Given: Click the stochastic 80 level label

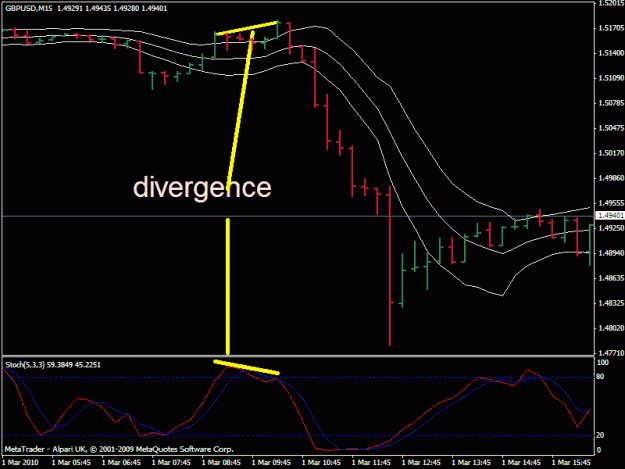Looking at the screenshot, I should (600, 377).
